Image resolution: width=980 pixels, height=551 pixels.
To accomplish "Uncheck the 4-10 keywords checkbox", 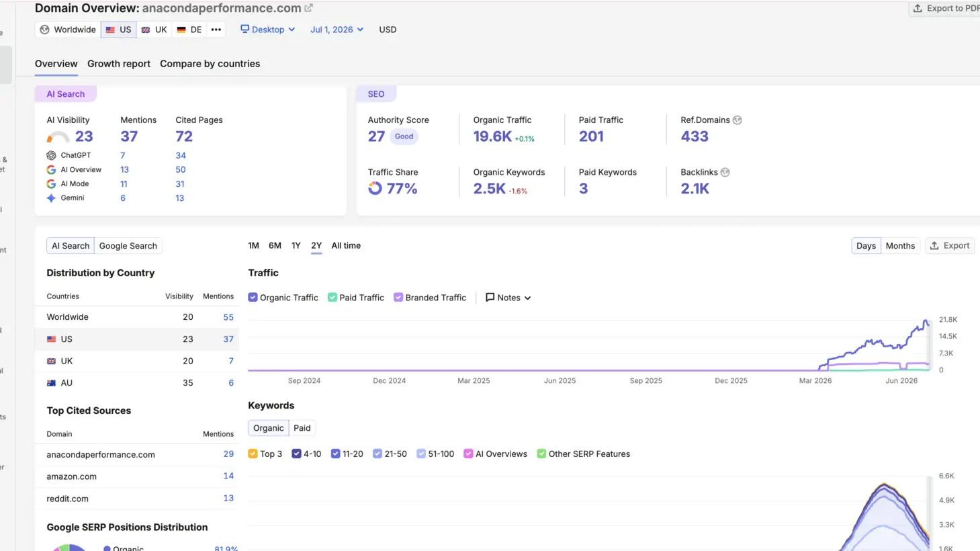I will point(296,454).
